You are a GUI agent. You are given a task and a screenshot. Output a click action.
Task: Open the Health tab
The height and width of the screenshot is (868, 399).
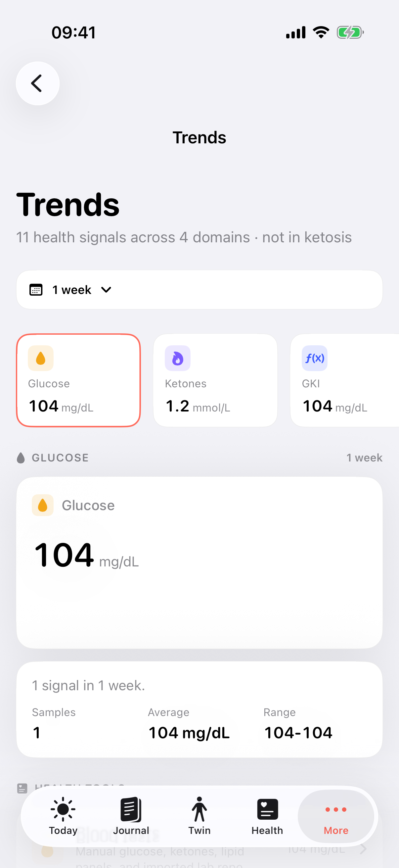click(267, 816)
